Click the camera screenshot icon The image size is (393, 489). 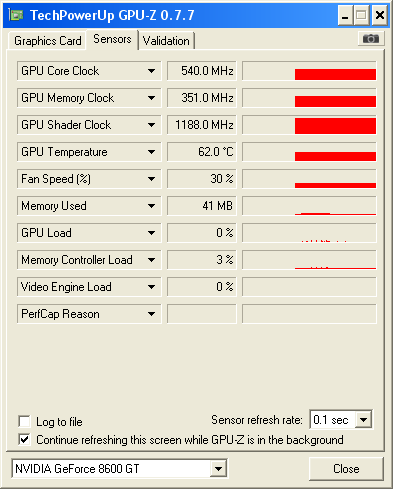coord(371,39)
